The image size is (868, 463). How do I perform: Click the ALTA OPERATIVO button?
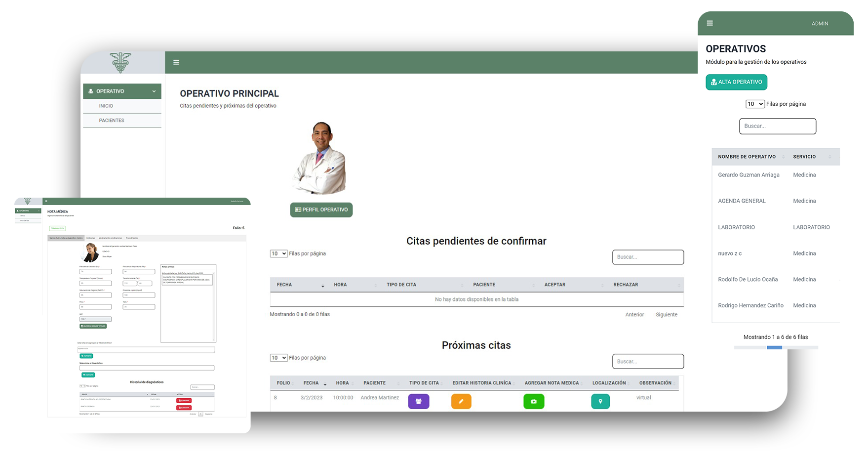[736, 82]
